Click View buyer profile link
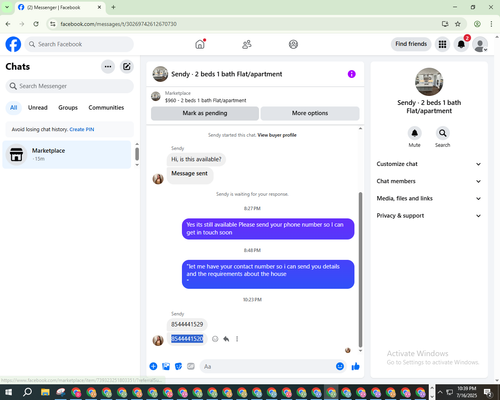Screen dimensions: 500x400 click(x=277, y=135)
